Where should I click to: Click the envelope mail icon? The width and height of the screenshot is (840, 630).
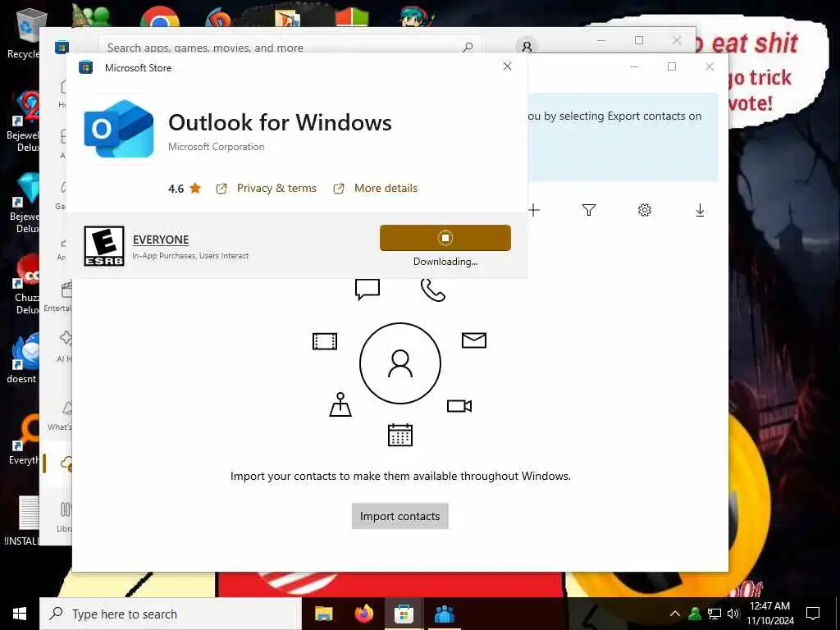474,340
